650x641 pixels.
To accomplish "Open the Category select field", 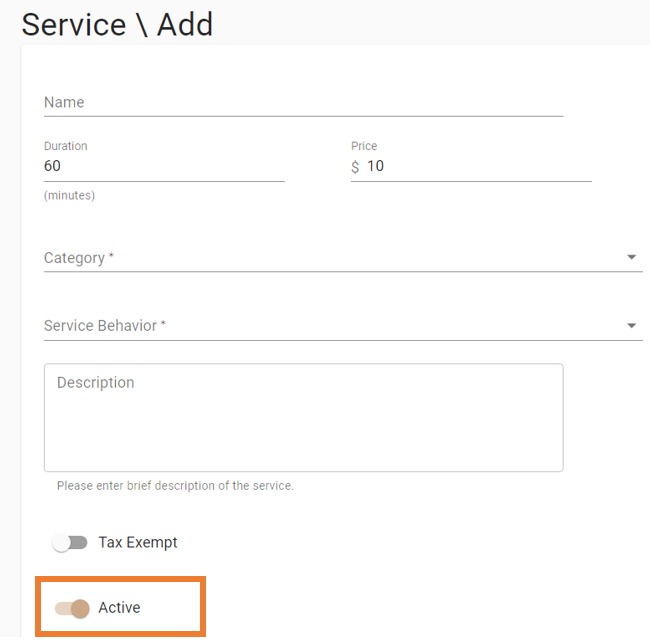I will (343, 258).
